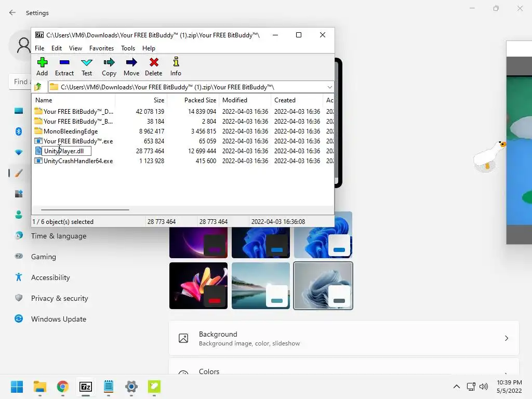Go up one folder level in 7-Zip
Viewport: 532px width, 399px height.
pos(38,87)
